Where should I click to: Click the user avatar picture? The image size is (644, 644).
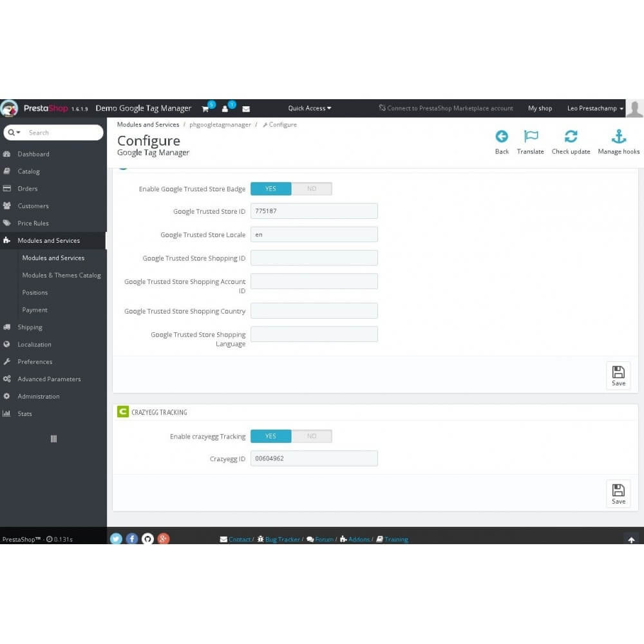point(634,108)
